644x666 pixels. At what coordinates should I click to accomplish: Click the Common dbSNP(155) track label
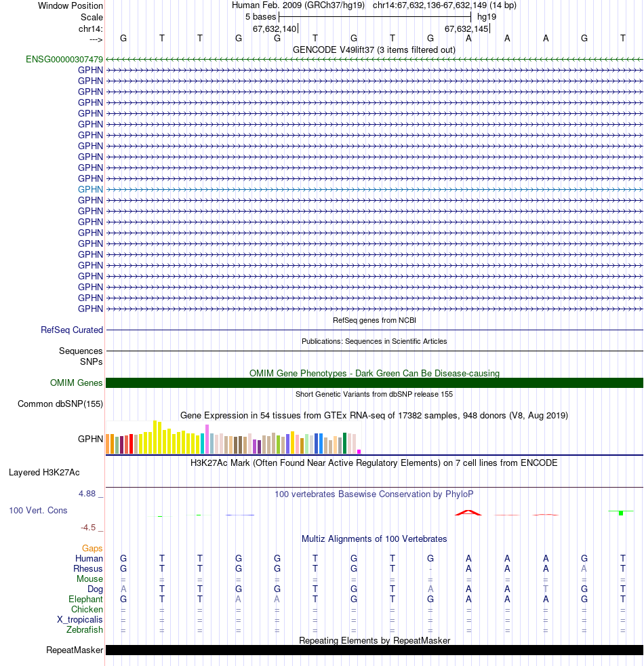point(60,404)
